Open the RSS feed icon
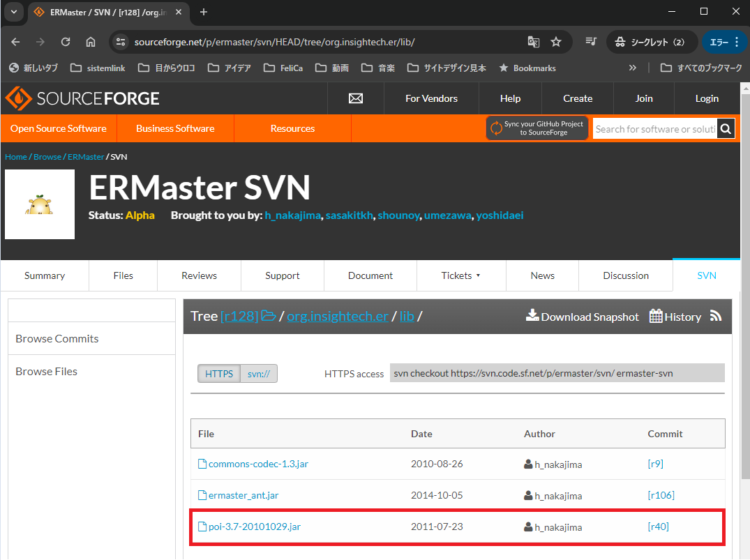 [x=716, y=316]
